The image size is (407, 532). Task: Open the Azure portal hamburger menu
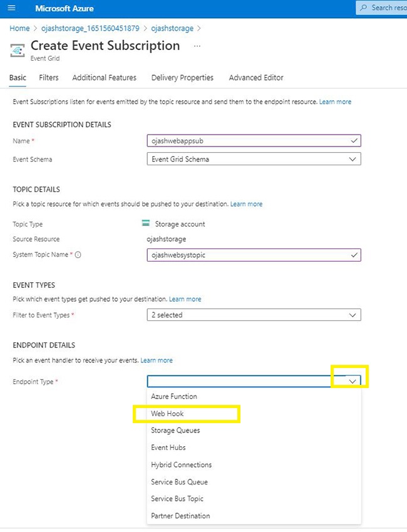pyautogui.click(x=11, y=8)
